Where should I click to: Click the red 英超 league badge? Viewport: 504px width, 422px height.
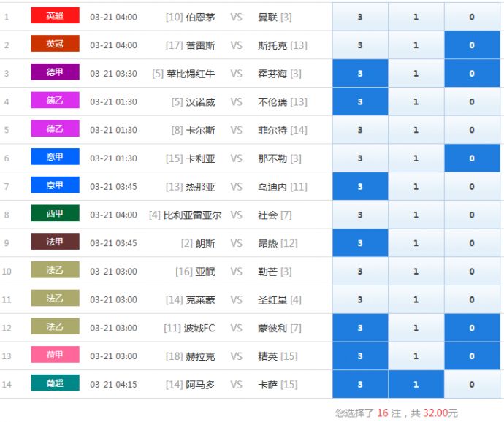pos(55,16)
